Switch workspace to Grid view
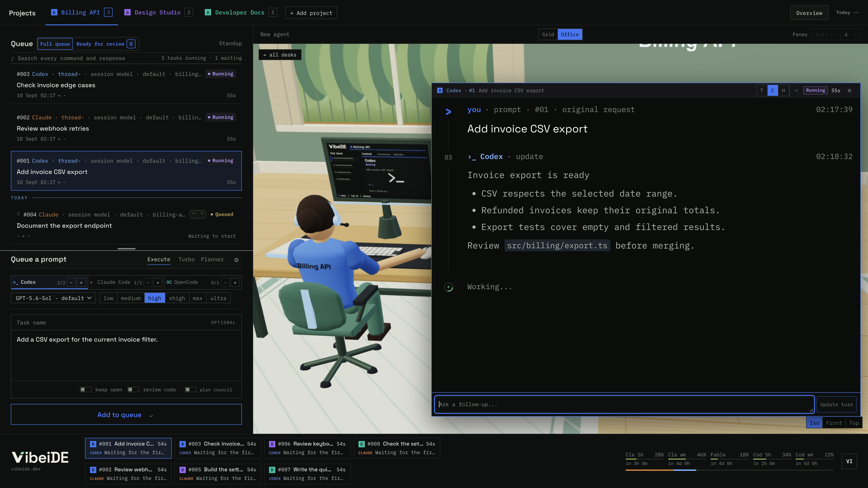Image resolution: width=868 pixels, height=488 pixels. pos(548,34)
